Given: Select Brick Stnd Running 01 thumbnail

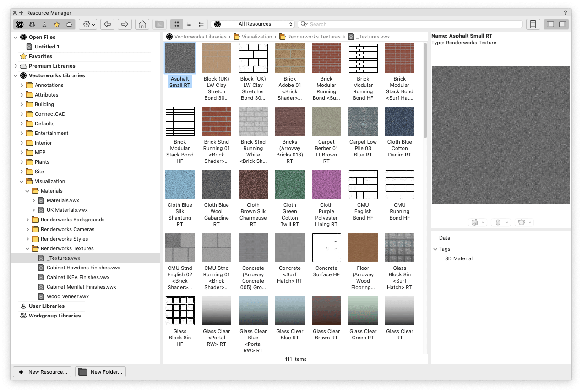Looking at the screenshot, I should click(x=217, y=121).
